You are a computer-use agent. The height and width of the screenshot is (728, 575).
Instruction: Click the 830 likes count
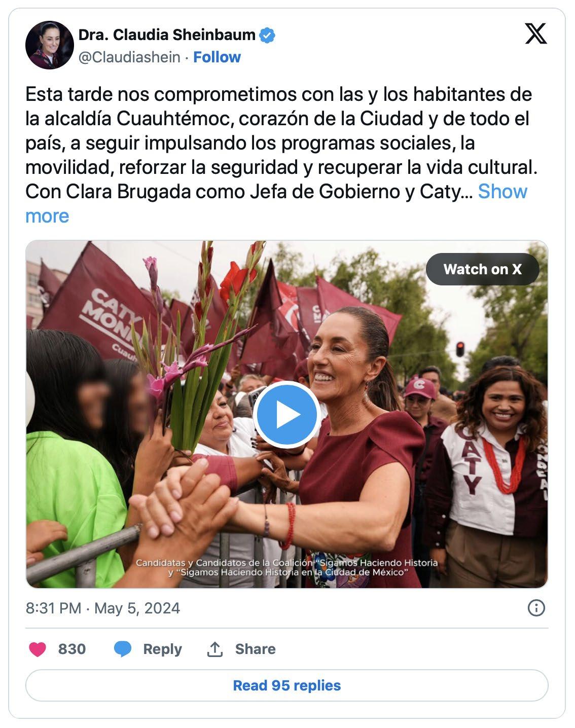pos(72,649)
